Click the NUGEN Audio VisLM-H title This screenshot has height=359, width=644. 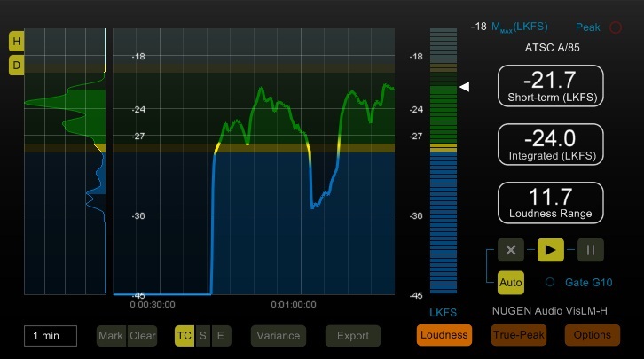pos(550,311)
